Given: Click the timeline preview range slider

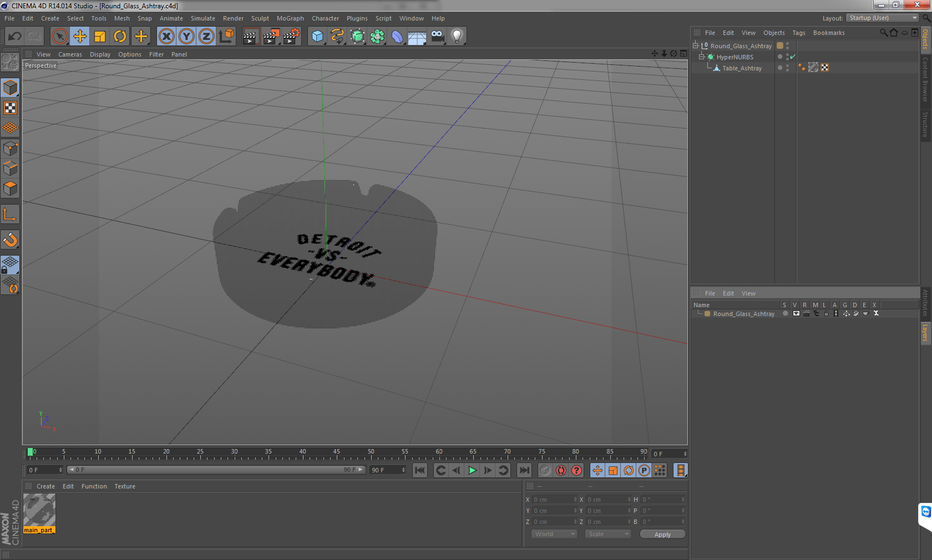Looking at the screenshot, I should pos(216,470).
